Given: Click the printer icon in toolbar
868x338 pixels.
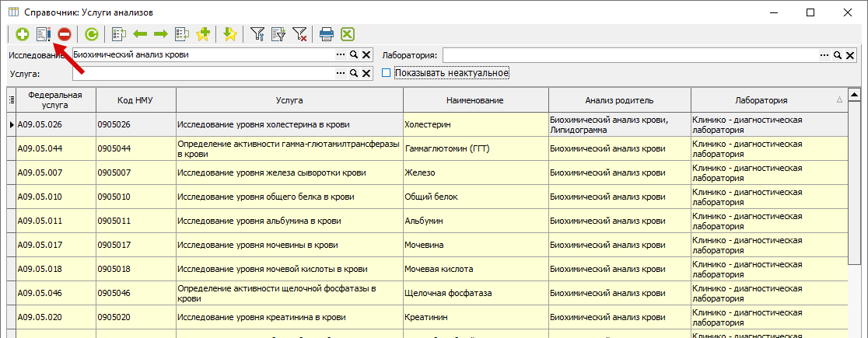Looking at the screenshot, I should pos(327,34).
